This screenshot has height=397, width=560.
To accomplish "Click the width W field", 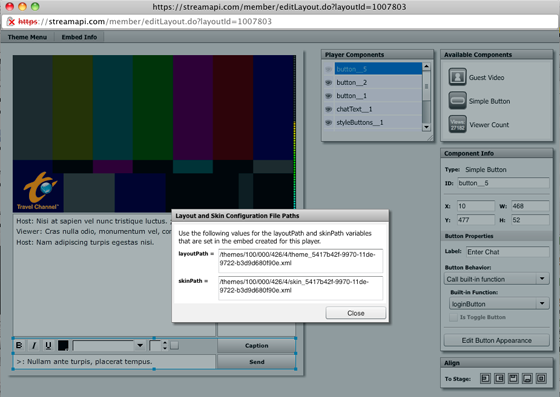I will (x=530, y=206).
